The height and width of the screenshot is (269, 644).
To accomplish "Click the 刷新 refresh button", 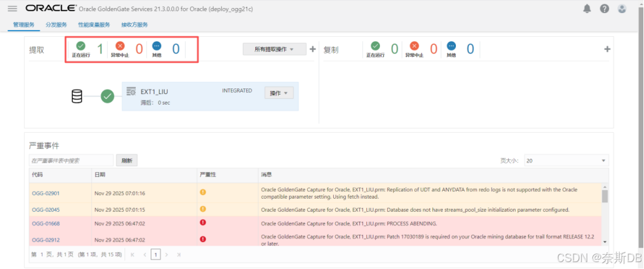I will [126, 161].
